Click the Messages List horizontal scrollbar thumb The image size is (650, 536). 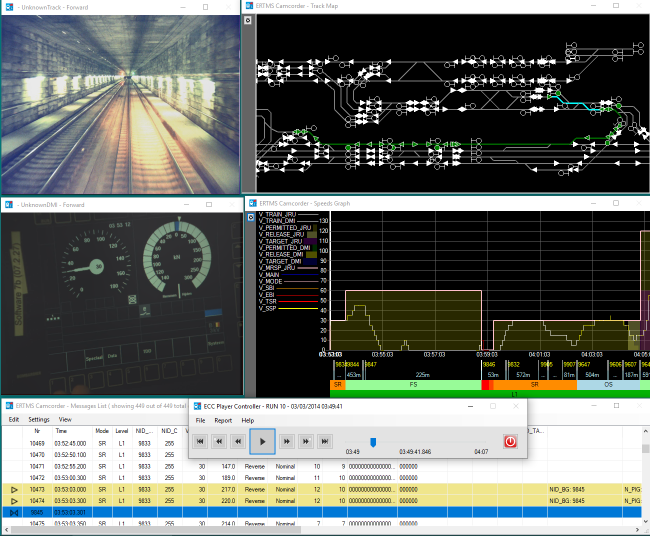click(x=155, y=530)
